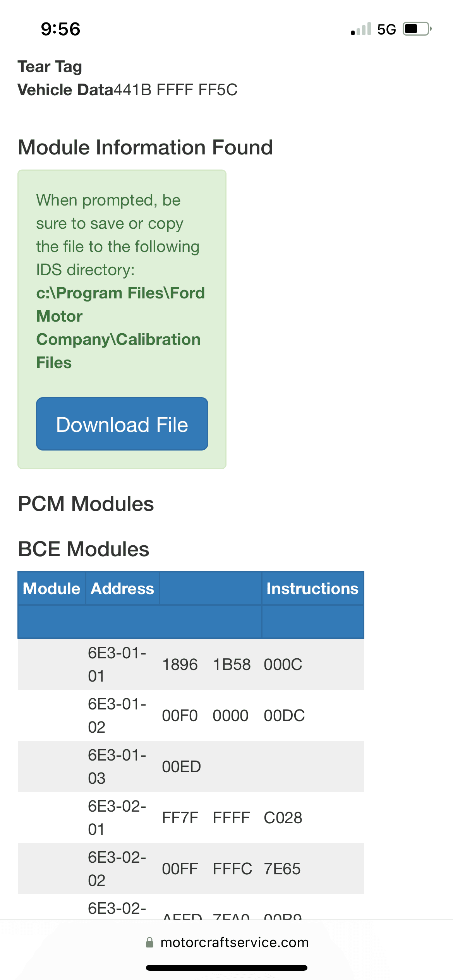453x980 pixels.
Task: Tap the Vehicle Data code 441B FFFF FF5C
Action: click(x=176, y=90)
